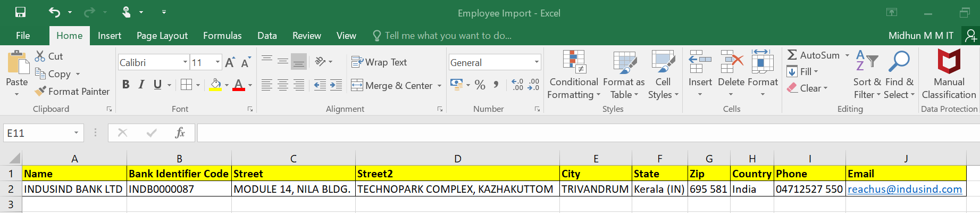Open Cell Styles gallery
980x213 pixels.
[x=663, y=75]
